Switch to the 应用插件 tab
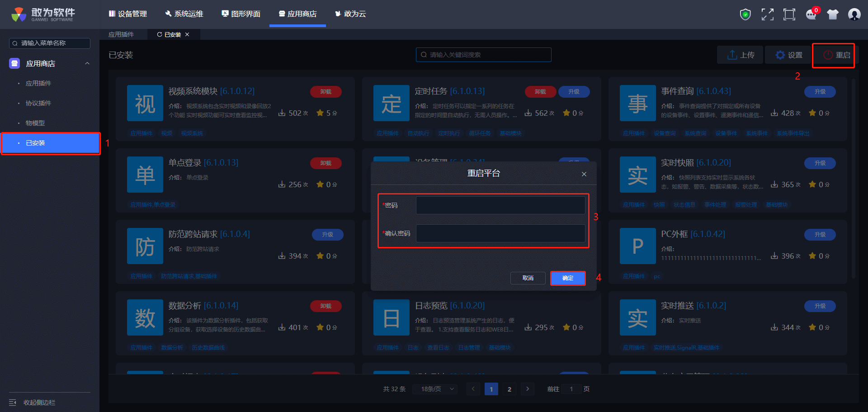 point(121,34)
